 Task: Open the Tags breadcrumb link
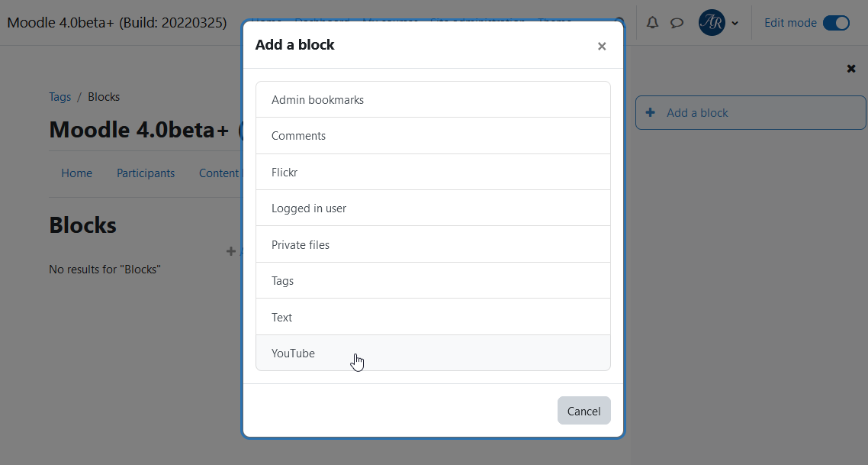59,97
